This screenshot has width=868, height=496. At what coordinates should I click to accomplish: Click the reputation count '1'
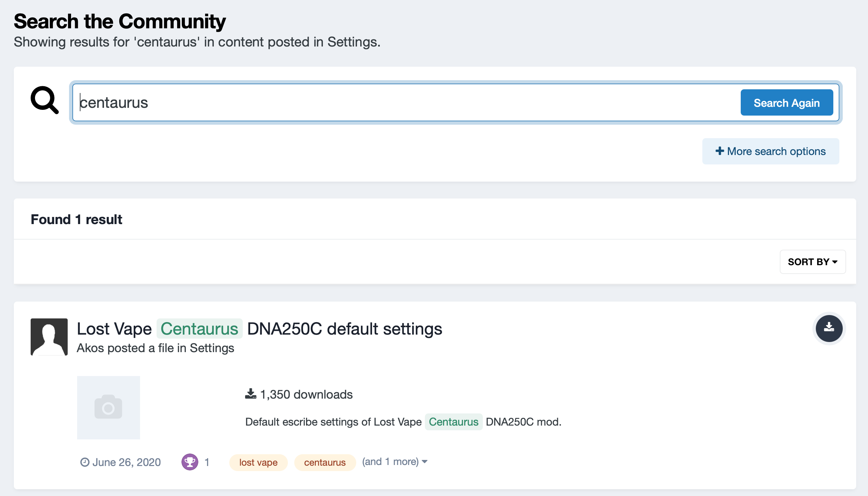pyautogui.click(x=207, y=462)
